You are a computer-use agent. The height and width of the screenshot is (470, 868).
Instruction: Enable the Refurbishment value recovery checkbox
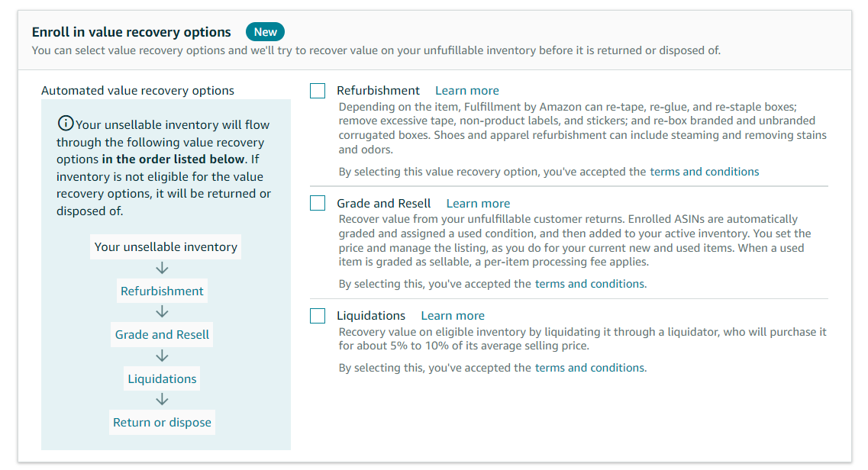(x=317, y=90)
